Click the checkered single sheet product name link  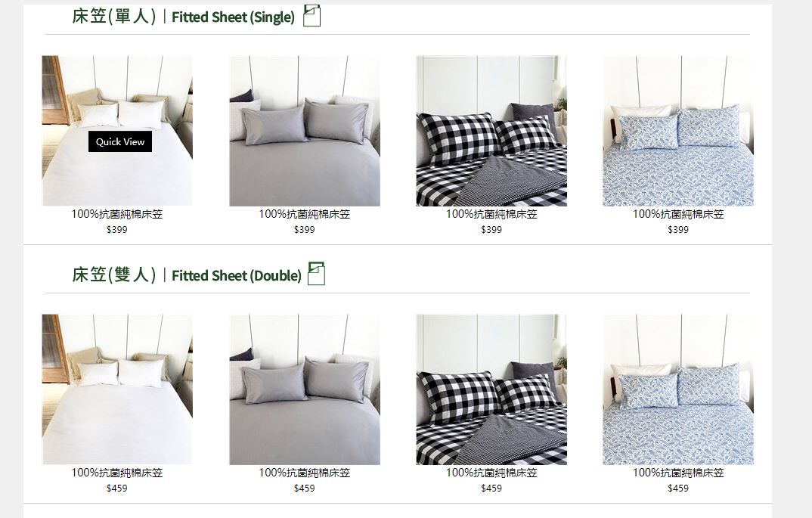[x=491, y=214]
